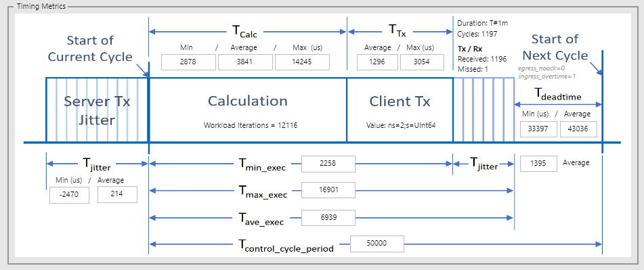
Task: Click the 'Client Tx' block heading
Action: [400, 102]
